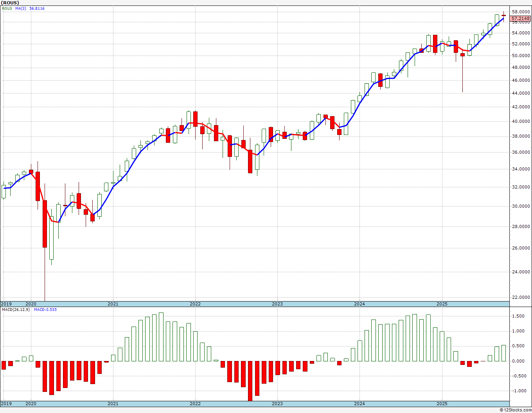532x413 pixels.
Task: Click the (ROUS) ticker title
Action: pos(11,3)
